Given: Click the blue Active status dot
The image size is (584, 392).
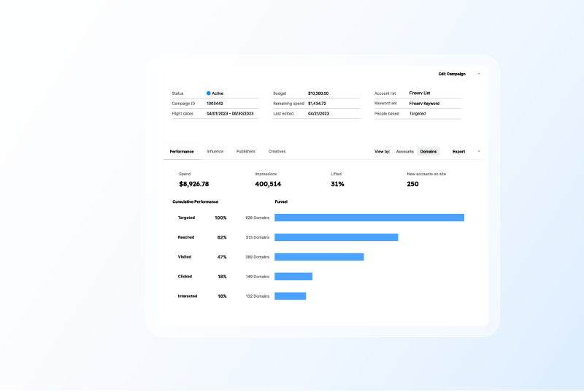Looking at the screenshot, I should click(209, 93).
